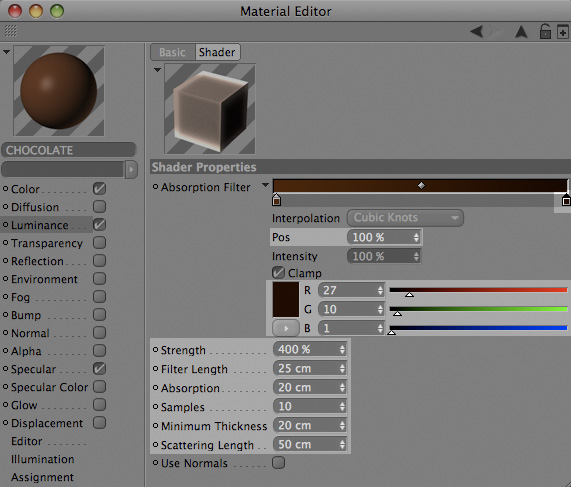Open the Illumination settings page
Viewport: 571px width, 487px height.
(x=43, y=459)
